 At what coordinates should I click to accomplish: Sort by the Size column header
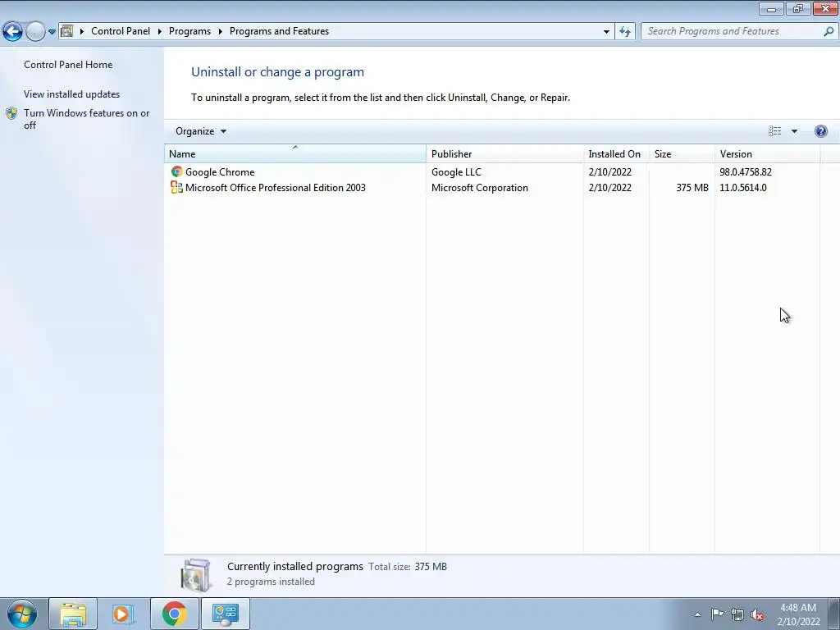pyautogui.click(x=682, y=153)
